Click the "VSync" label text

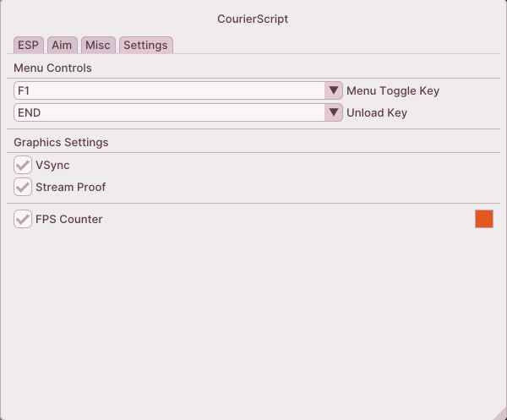pyautogui.click(x=52, y=165)
